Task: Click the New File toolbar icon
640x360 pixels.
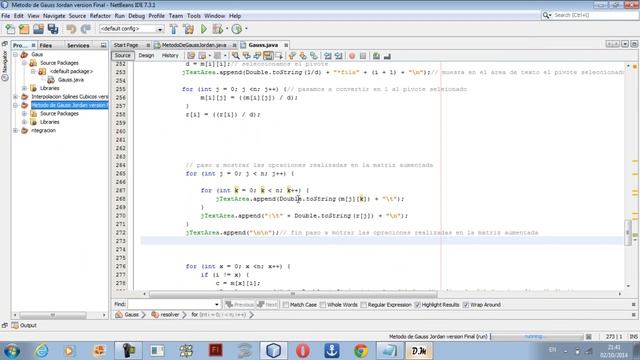Action: click(10, 29)
